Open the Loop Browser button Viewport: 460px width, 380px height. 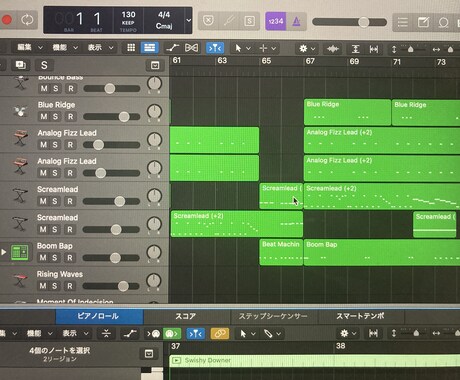[x=443, y=22]
